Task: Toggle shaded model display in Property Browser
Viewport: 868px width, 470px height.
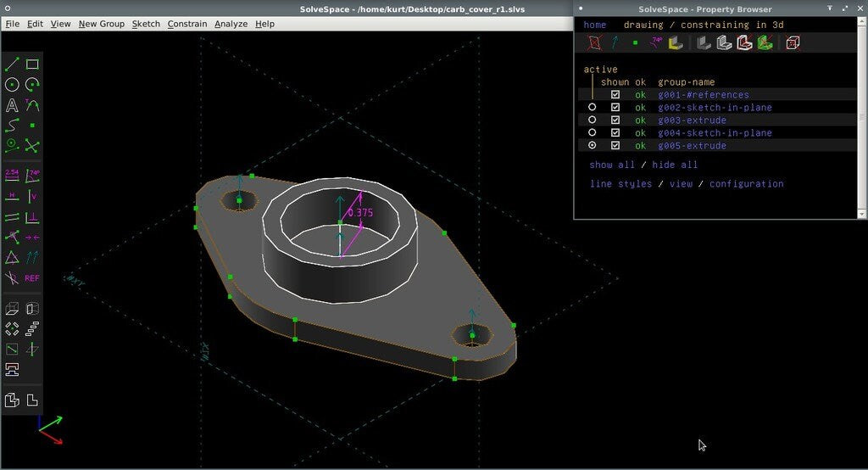Action: coord(704,42)
